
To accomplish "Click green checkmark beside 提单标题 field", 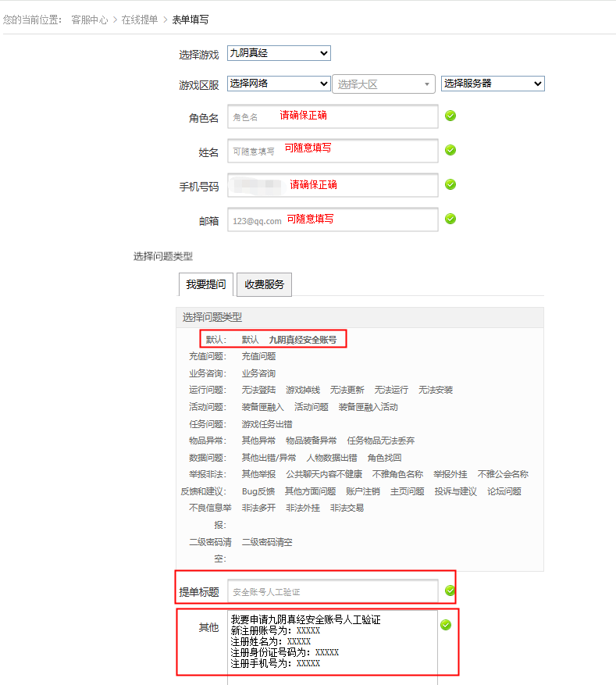I will [450, 590].
